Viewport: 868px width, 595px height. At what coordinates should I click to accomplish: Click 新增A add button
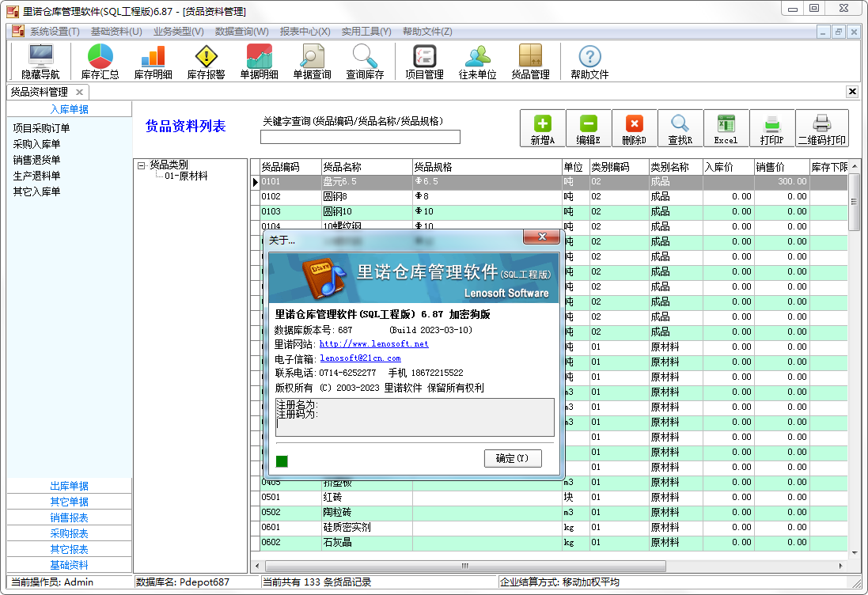tap(543, 128)
